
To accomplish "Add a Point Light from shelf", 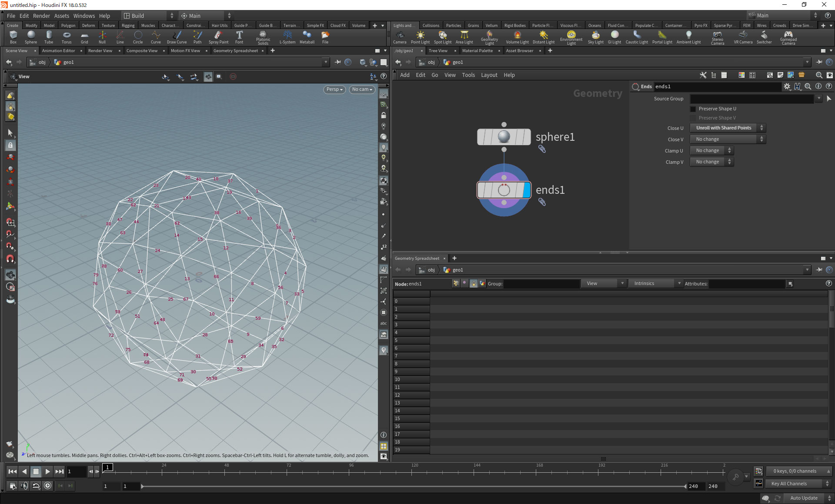I will pyautogui.click(x=420, y=37).
